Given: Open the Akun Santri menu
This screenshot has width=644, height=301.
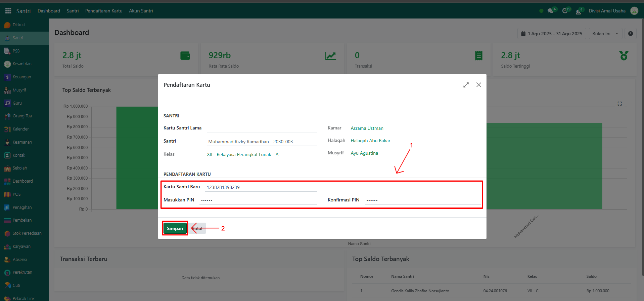Looking at the screenshot, I should [141, 11].
